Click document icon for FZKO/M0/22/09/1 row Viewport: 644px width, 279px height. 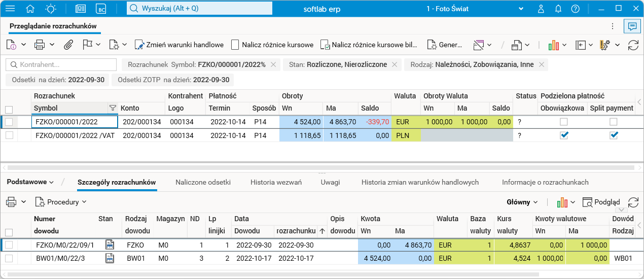(109, 245)
